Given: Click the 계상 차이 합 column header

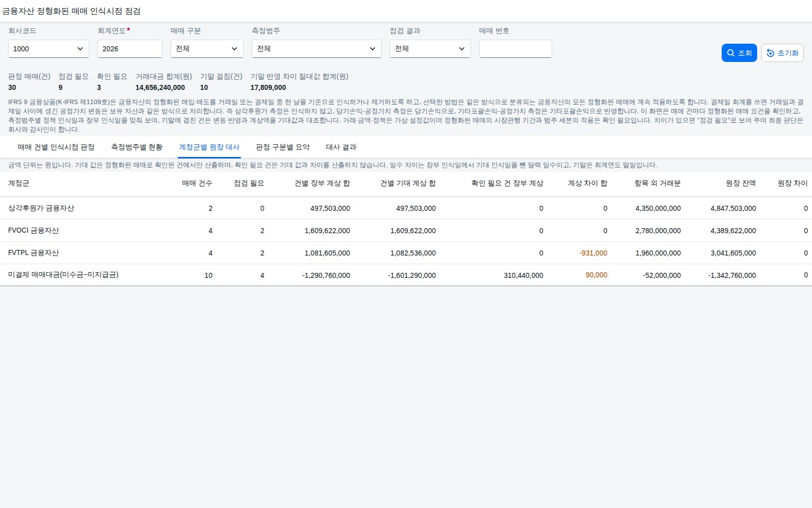Looking at the screenshot, I should click(x=587, y=183).
